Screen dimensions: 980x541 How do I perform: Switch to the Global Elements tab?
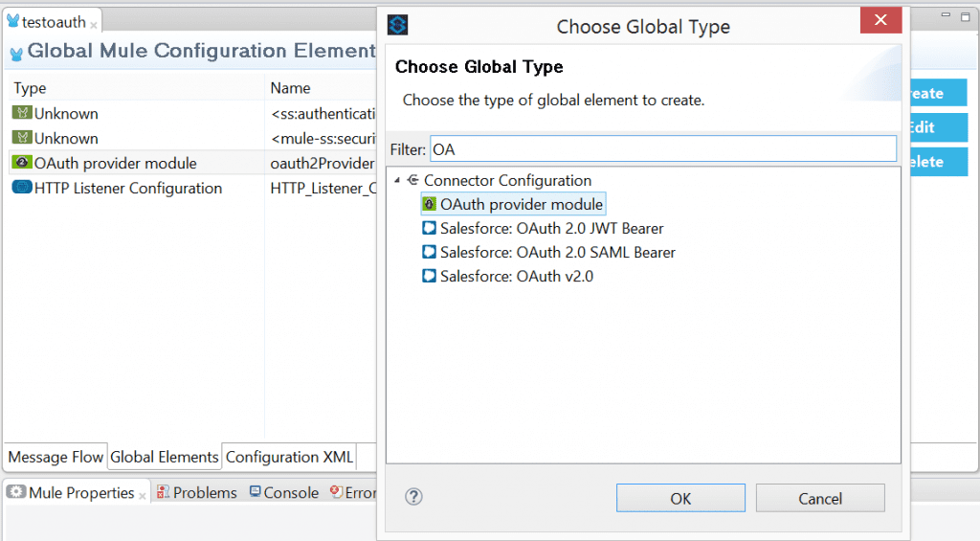point(165,457)
